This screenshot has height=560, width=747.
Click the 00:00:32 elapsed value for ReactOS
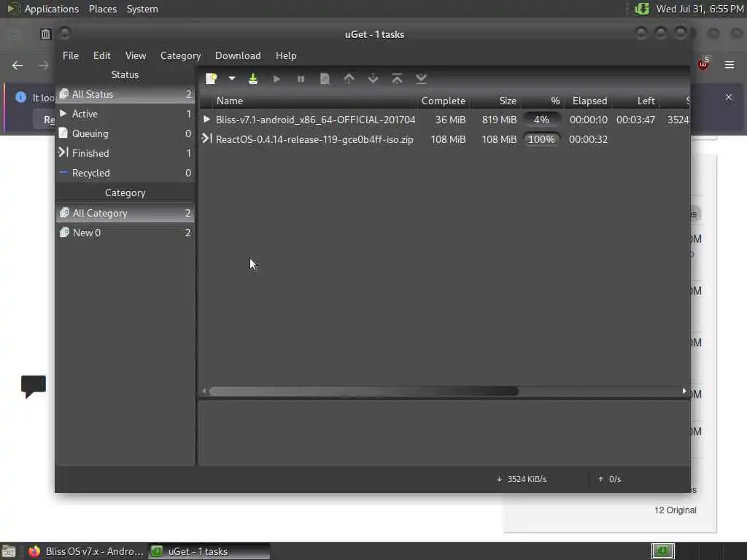588,139
